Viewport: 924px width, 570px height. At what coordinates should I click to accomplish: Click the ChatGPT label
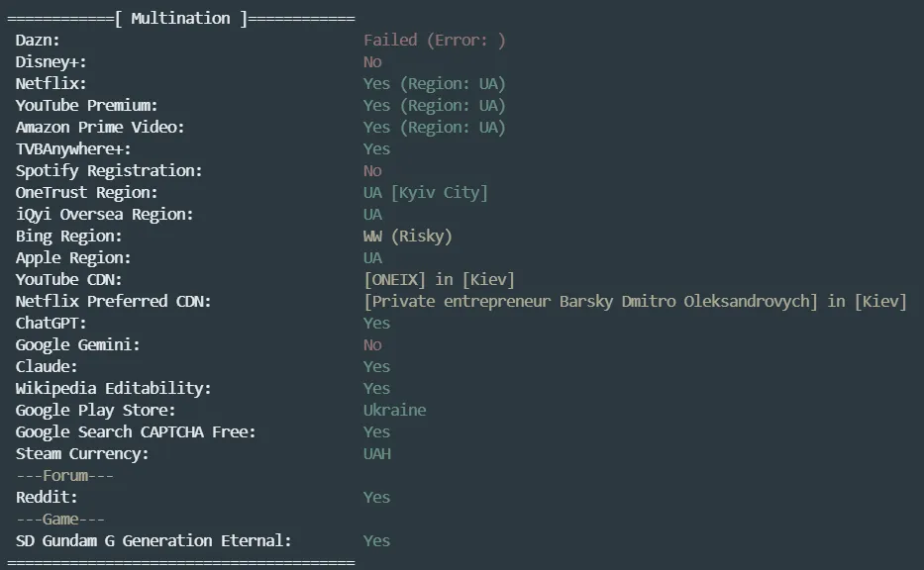[51, 324]
